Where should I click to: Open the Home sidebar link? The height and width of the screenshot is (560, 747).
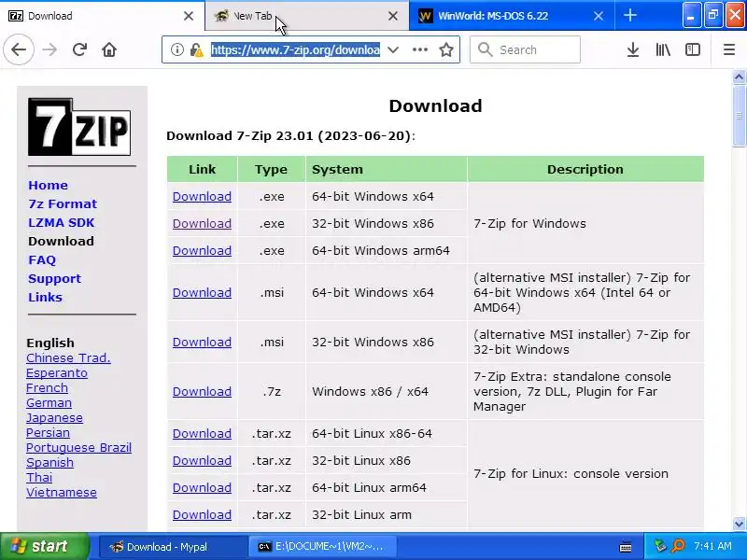pos(49,185)
